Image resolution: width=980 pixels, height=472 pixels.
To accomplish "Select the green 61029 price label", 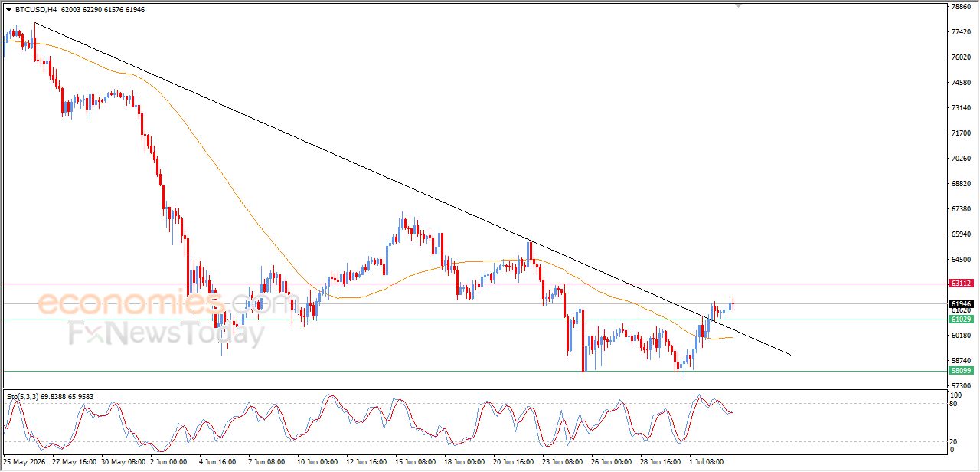I will click(961, 320).
